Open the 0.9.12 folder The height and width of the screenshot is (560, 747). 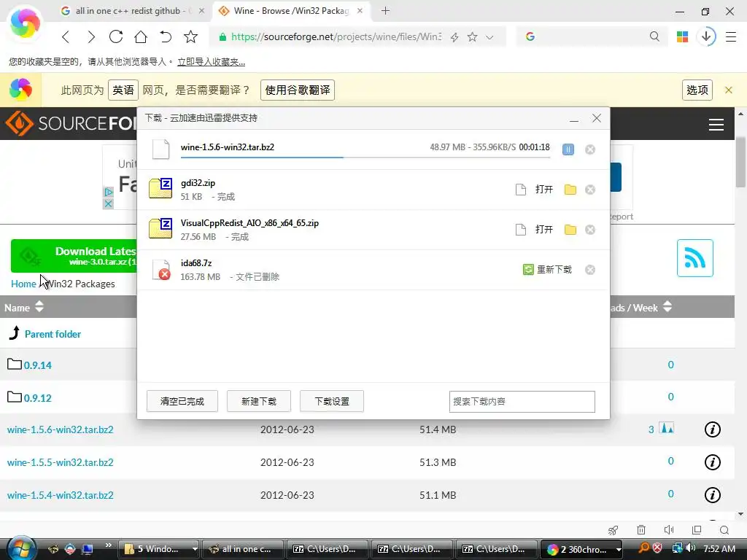coord(38,398)
